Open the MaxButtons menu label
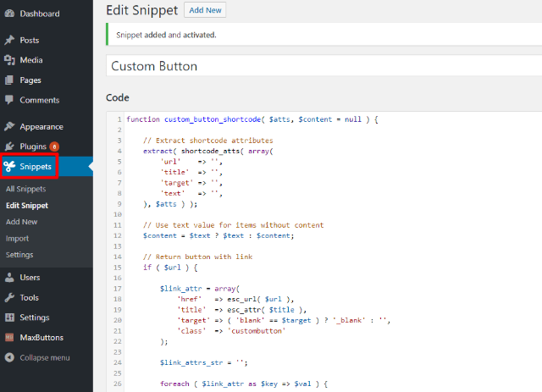 [41, 338]
